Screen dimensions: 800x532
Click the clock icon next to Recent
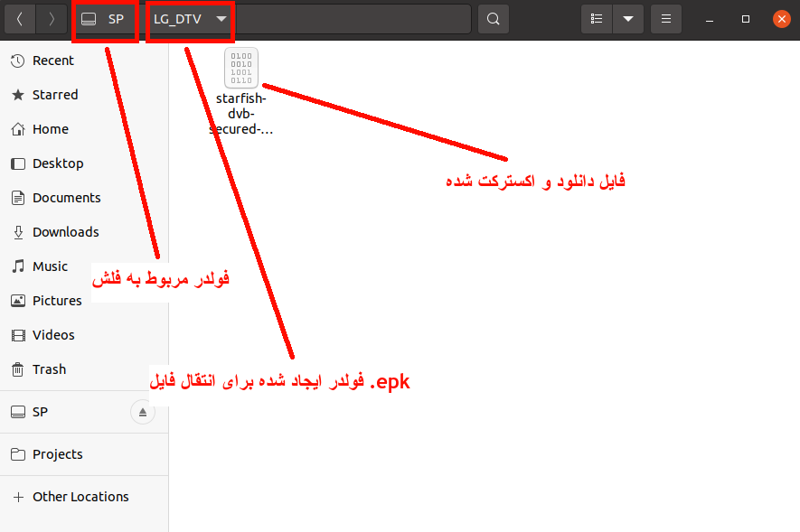[x=18, y=61]
